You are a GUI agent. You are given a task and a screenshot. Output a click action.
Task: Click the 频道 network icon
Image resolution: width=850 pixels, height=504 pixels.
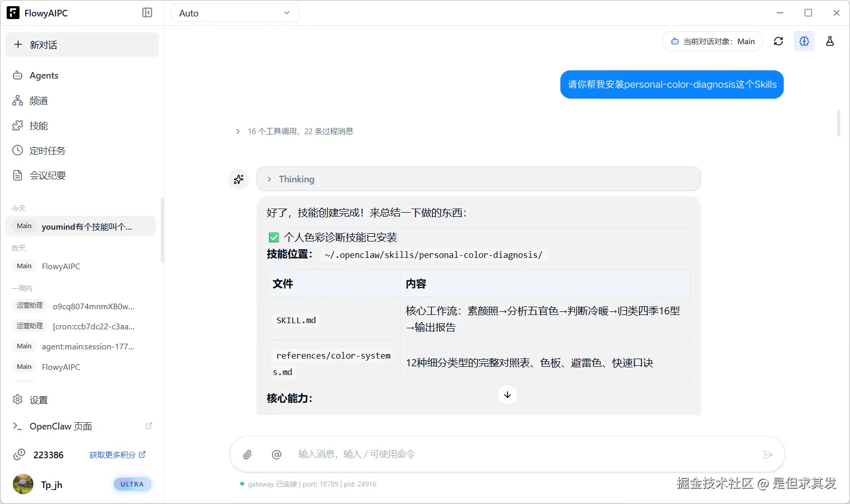pos(17,101)
